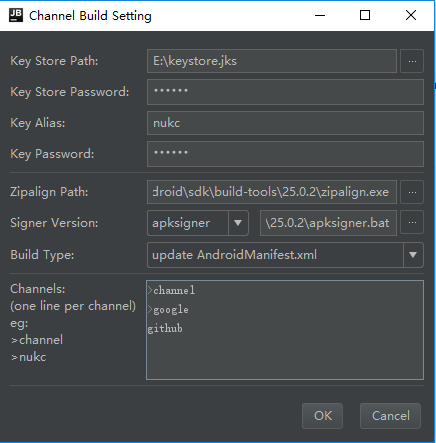
Task: Click the JetBrains logo in title bar
Action: click(16, 15)
